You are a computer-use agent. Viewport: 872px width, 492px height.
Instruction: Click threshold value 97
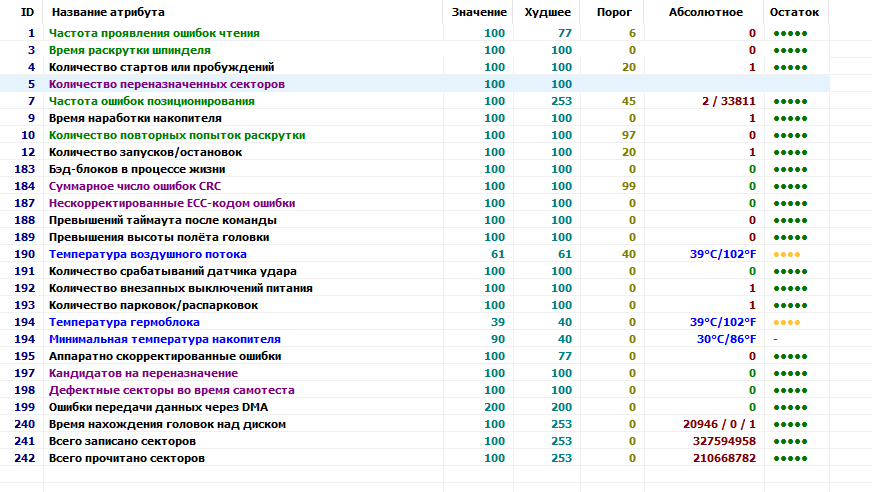(x=628, y=135)
